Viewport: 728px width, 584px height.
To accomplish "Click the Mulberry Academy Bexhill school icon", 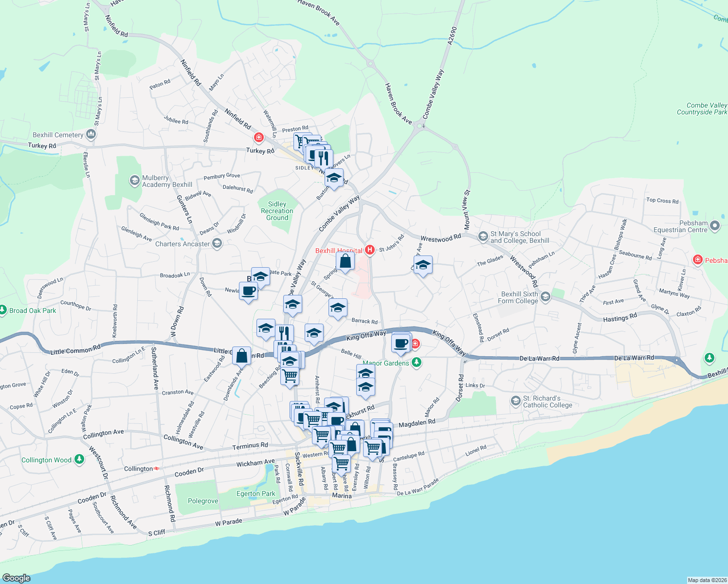I will coord(135,181).
